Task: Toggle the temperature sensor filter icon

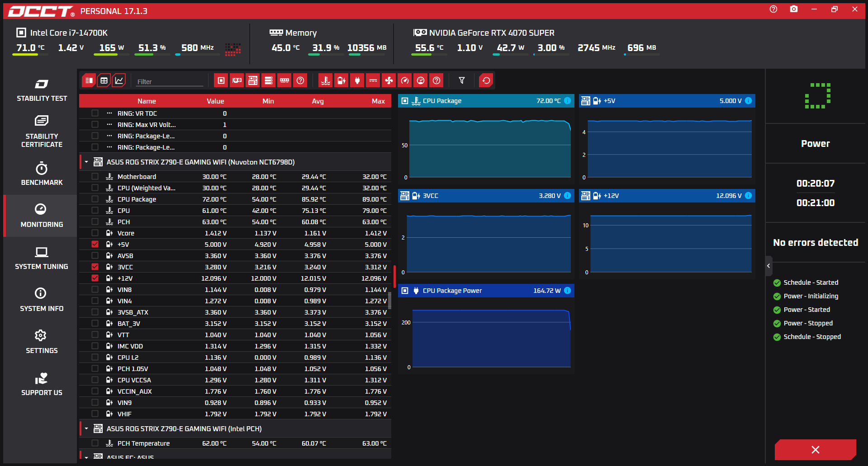Action: click(x=326, y=80)
